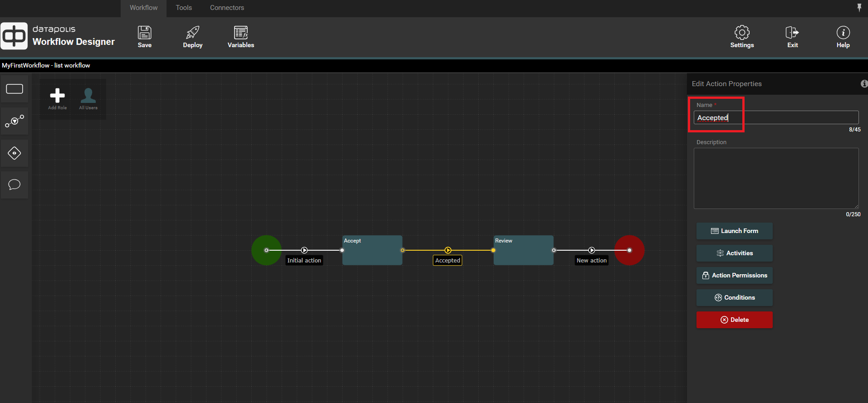Select the comment bubble tool in sidebar
The image size is (868, 403).
[15, 185]
